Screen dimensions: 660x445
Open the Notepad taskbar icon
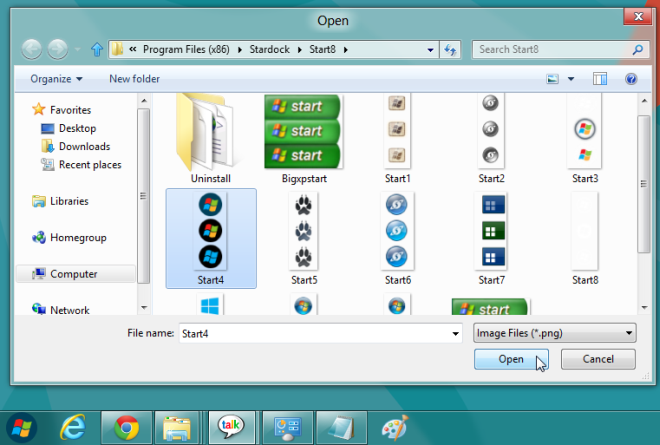click(341, 428)
